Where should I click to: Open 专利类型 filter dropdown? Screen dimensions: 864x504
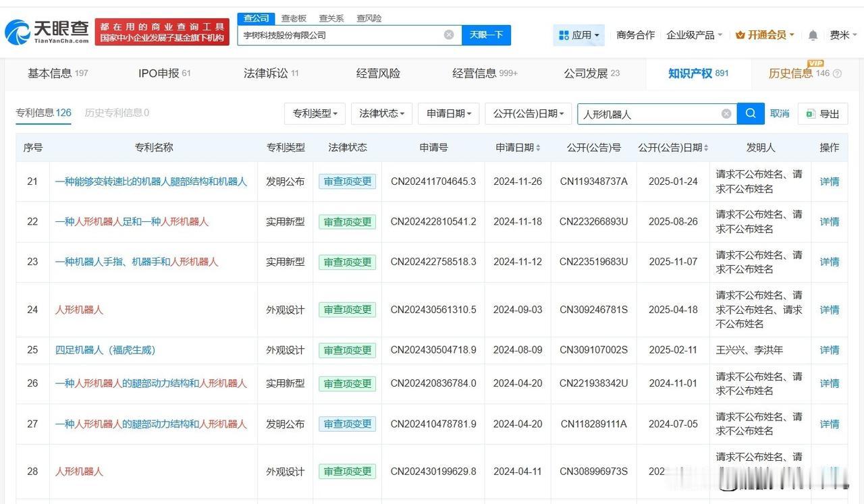315,113
